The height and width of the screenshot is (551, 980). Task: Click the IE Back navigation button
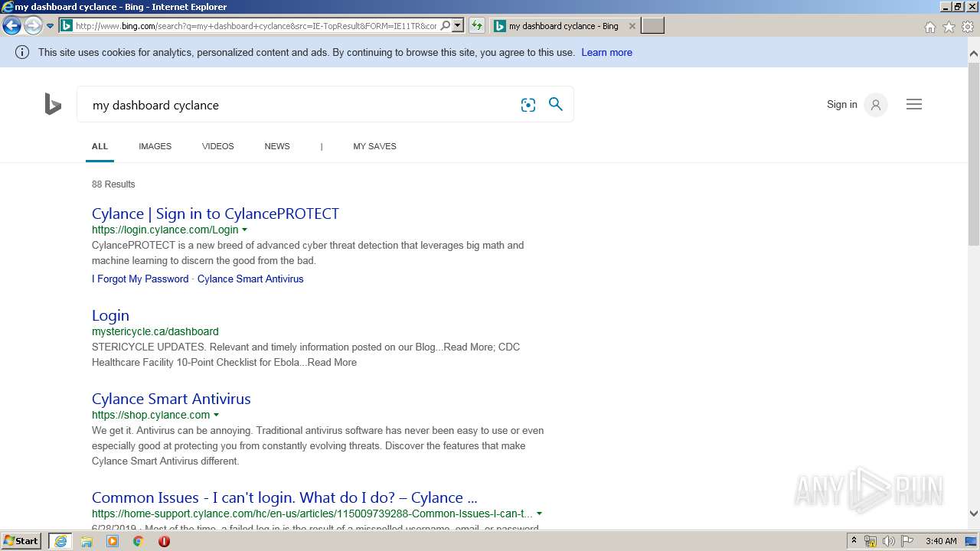[x=11, y=26]
